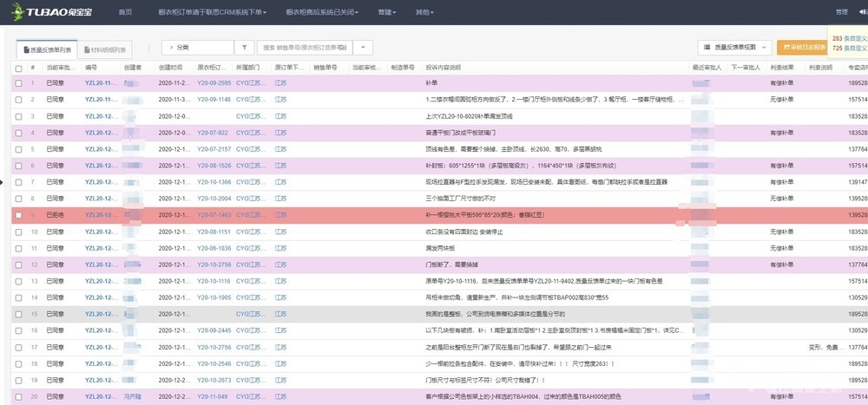Check the checkbox for row 1
The width and height of the screenshot is (868, 405).
18,83
